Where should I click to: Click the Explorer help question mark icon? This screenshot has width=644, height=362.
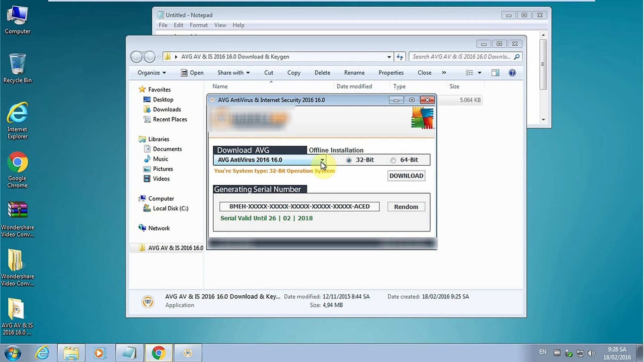[512, 73]
